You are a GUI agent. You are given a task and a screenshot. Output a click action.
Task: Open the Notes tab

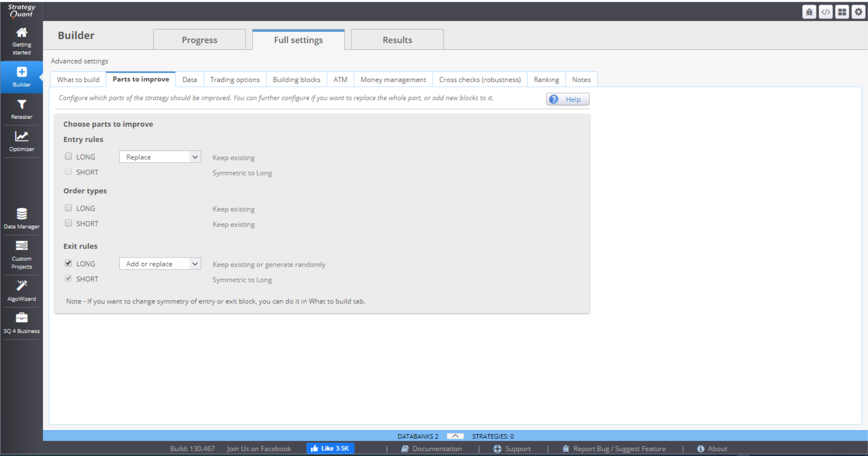click(x=581, y=80)
